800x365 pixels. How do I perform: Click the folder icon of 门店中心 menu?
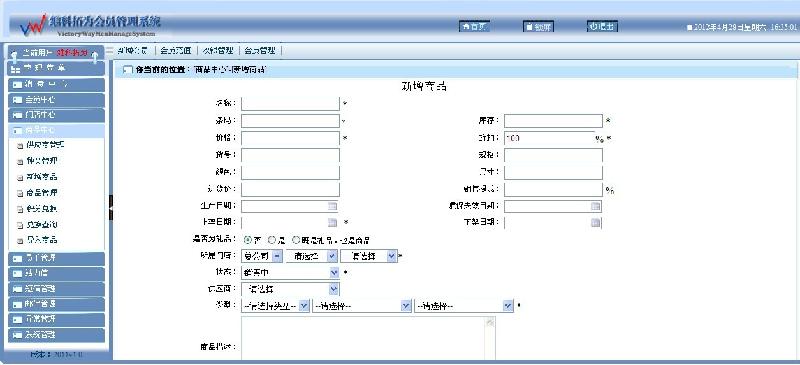(x=17, y=115)
